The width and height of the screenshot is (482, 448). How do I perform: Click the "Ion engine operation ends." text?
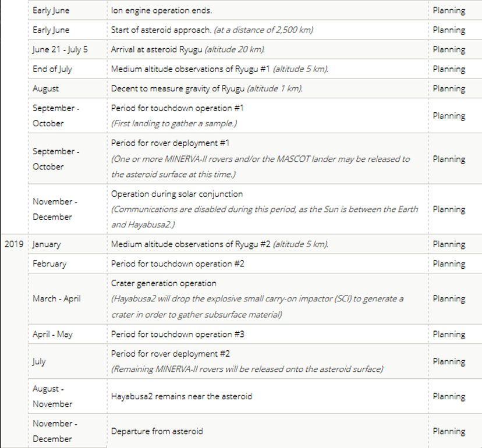[x=161, y=10]
